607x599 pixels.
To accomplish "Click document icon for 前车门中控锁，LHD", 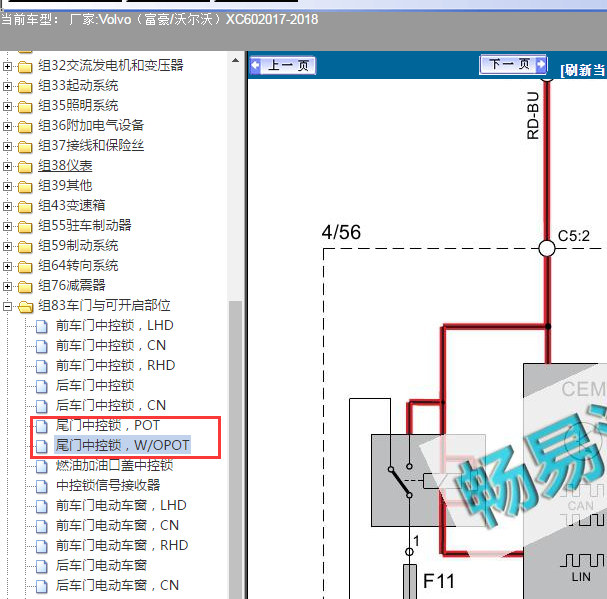I will pyautogui.click(x=42, y=326).
